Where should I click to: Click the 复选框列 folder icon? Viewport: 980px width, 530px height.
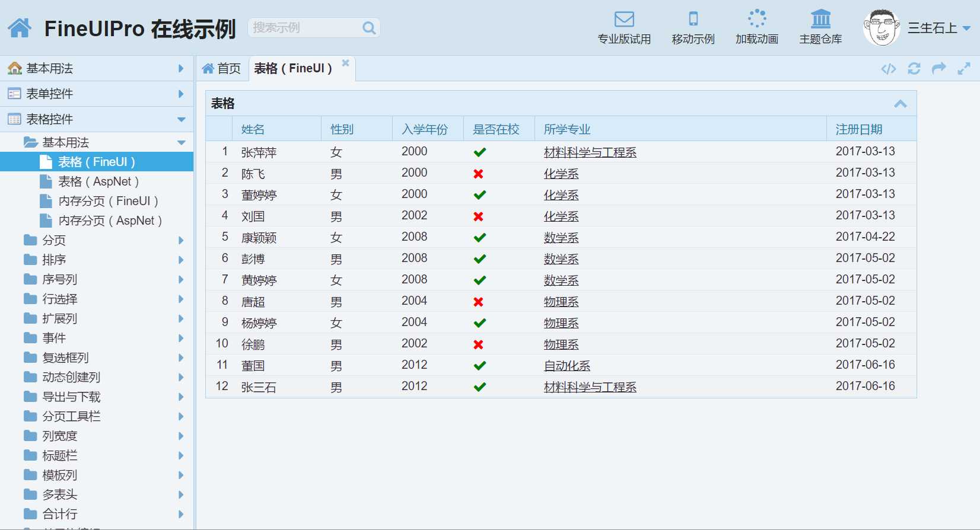(x=30, y=357)
